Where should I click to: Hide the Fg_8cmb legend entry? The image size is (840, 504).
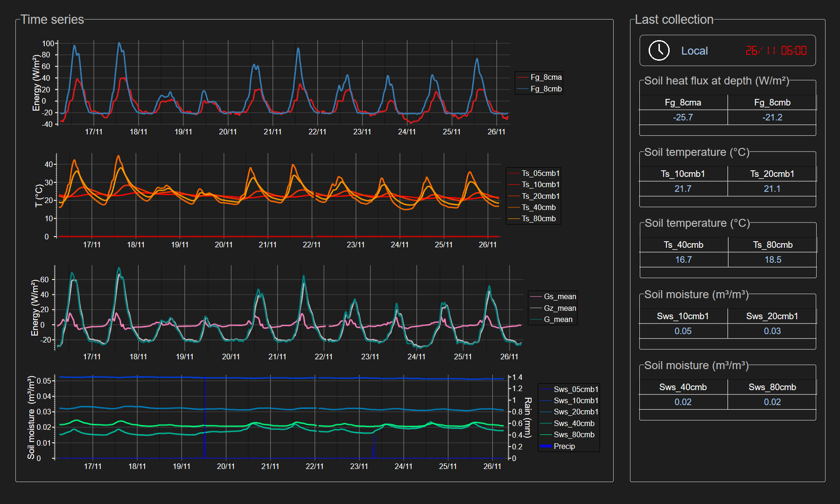546,89
